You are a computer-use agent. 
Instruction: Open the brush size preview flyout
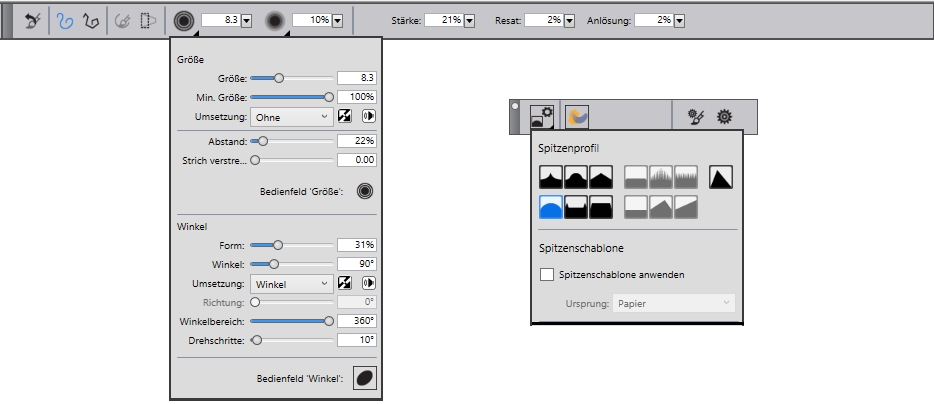[184, 20]
